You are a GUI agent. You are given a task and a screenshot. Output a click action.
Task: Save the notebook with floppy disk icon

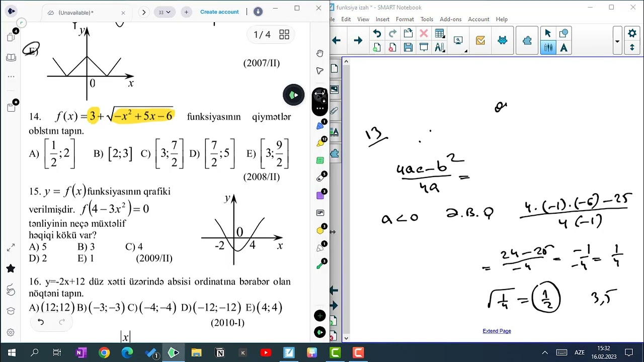coord(408,47)
